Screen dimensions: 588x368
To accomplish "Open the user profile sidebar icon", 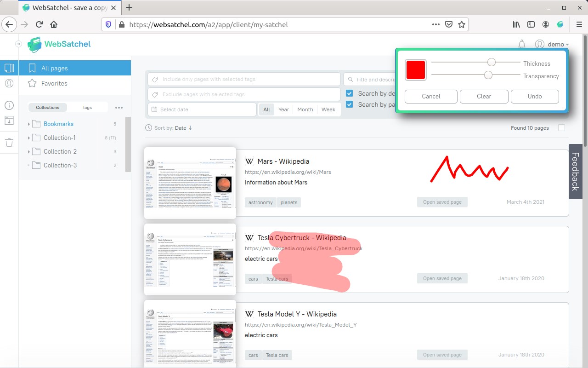I will (x=9, y=83).
